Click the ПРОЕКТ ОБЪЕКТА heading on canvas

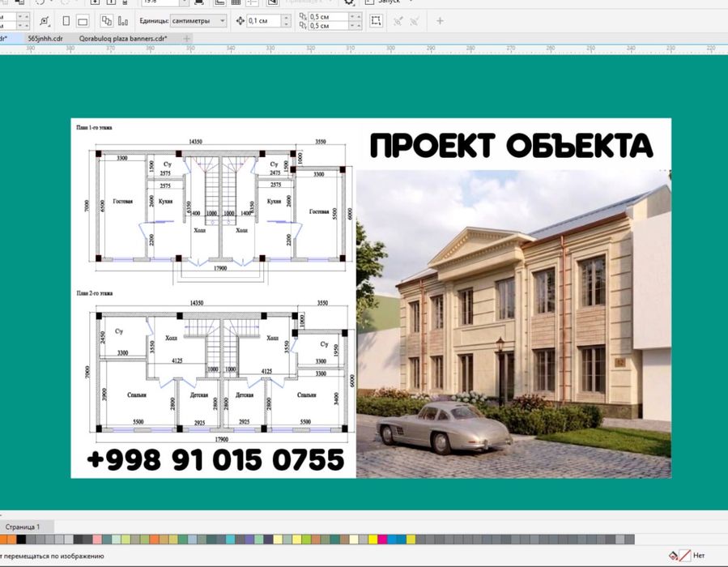pyautogui.click(x=512, y=145)
